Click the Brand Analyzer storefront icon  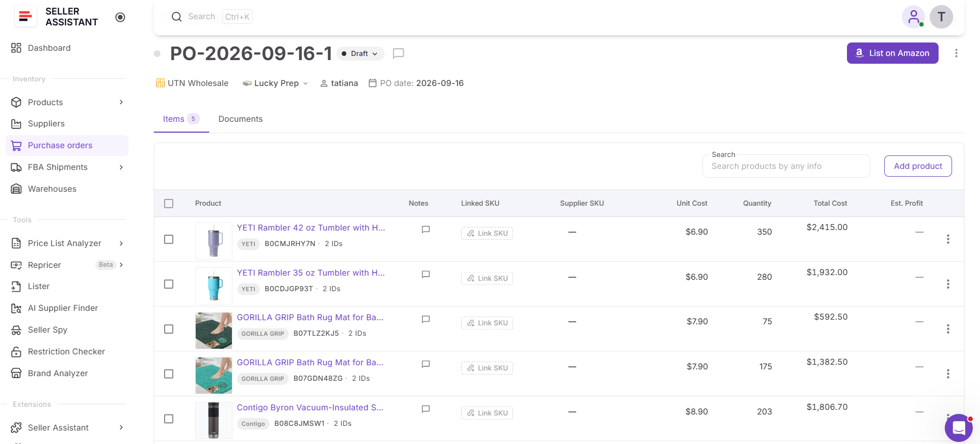click(17, 374)
